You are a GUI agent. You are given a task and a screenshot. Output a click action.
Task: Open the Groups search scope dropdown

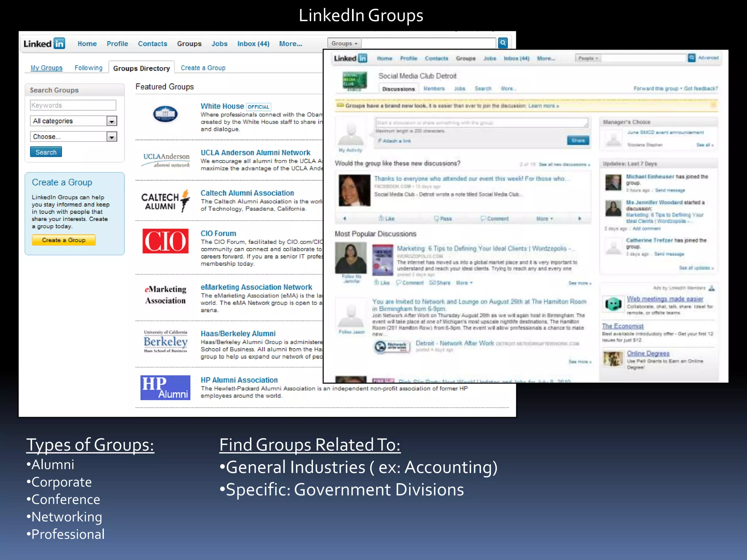click(x=344, y=43)
